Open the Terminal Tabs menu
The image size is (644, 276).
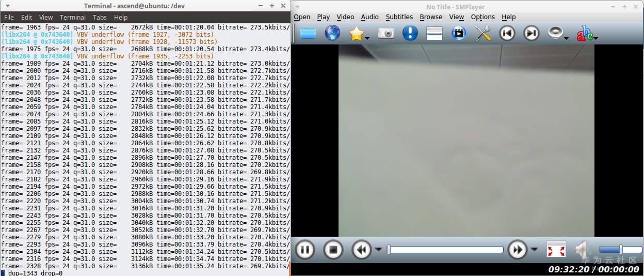pyautogui.click(x=100, y=17)
